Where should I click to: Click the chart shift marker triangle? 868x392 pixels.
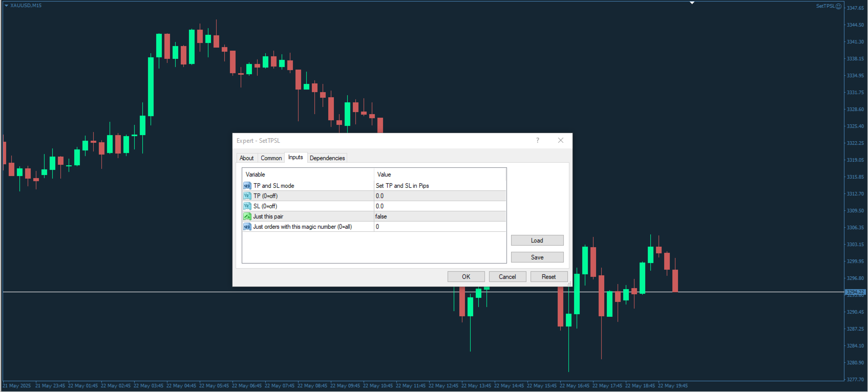point(692,3)
